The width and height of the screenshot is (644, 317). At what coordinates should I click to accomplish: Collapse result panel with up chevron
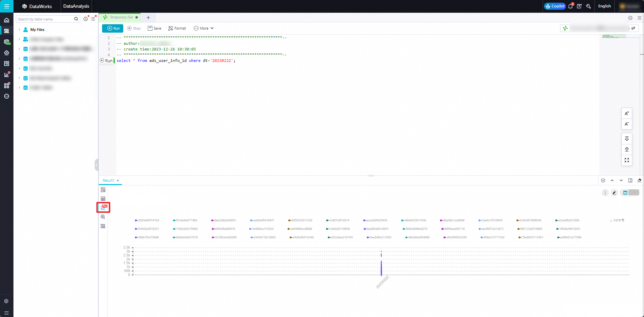click(612, 180)
